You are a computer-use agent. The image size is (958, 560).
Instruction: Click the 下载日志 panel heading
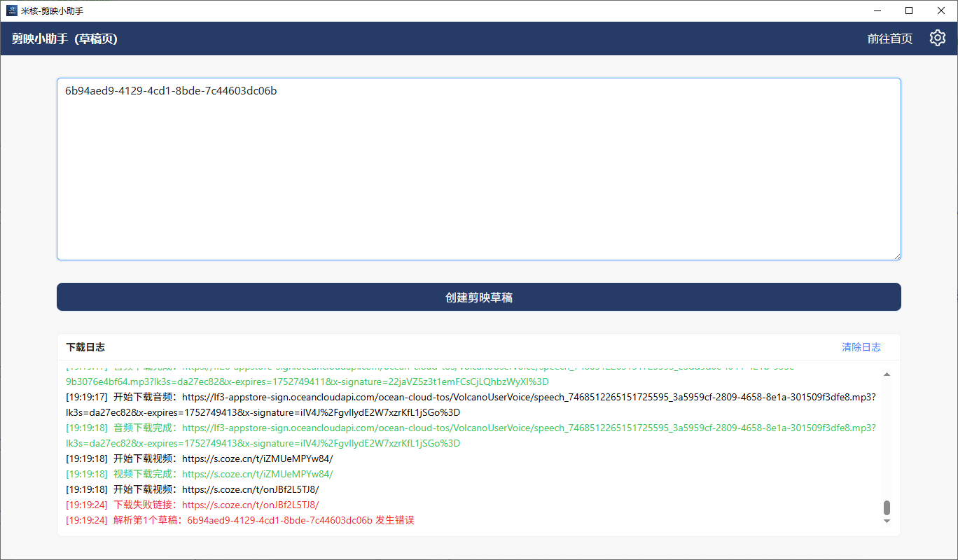85,347
